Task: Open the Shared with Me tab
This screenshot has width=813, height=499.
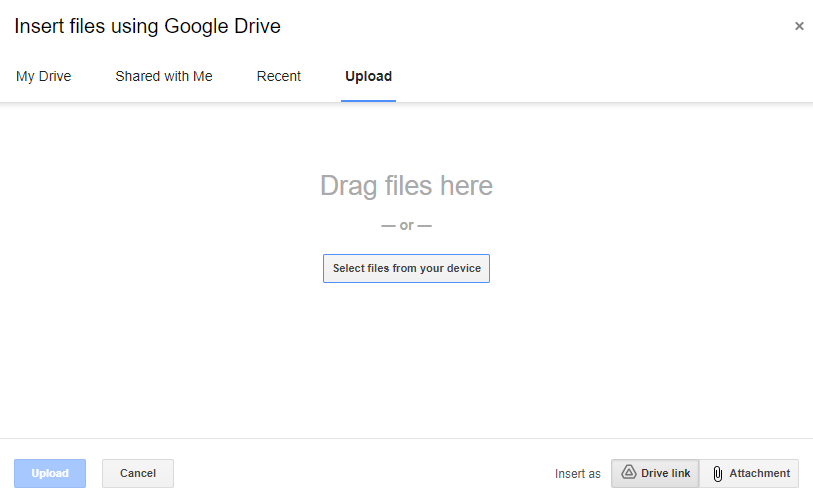Action: click(x=164, y=76)
